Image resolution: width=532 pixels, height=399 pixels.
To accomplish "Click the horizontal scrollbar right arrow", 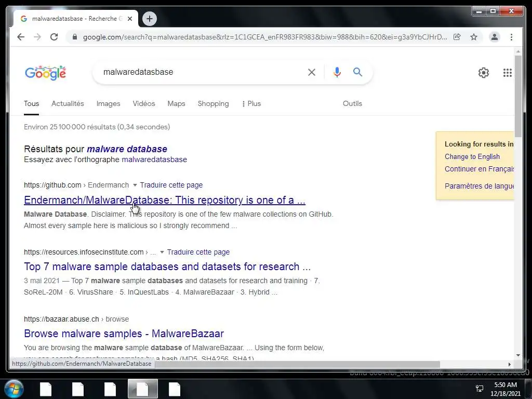I will [509, 364].
